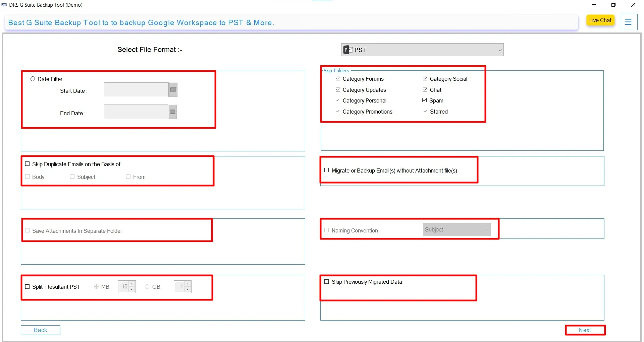Minimize the DRS G Suite Backup window

594,5
